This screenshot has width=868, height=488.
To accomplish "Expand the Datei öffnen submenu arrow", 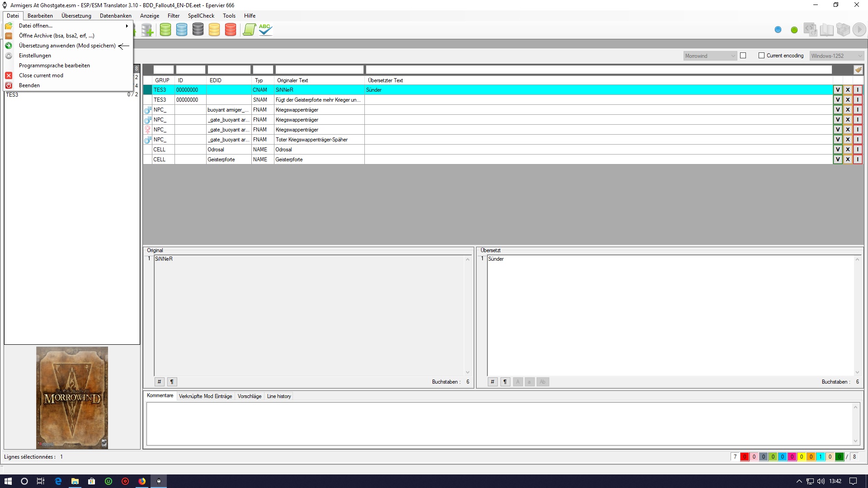I will pos(127,26).
